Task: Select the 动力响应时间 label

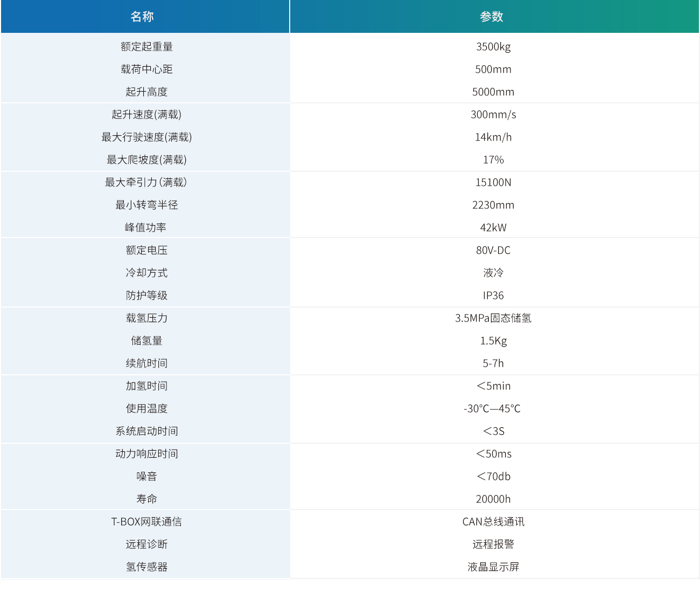Action: (x=146, y=454)
